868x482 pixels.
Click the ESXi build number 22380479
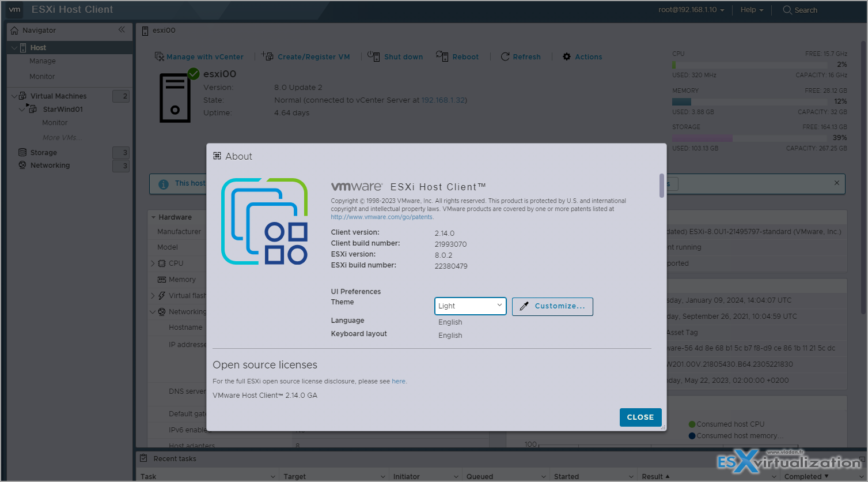pos(451,266)
